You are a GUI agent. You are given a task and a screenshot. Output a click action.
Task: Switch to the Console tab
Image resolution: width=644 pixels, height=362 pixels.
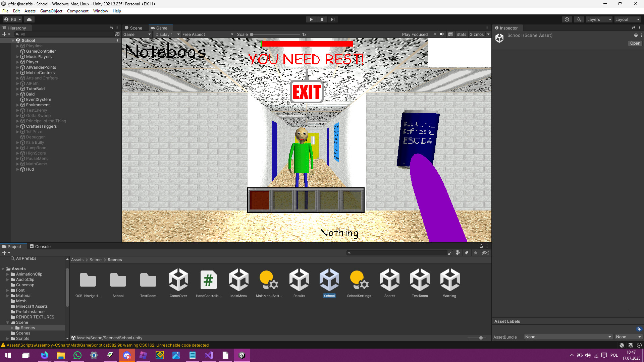pyautogui.click(x=42, y=246)
